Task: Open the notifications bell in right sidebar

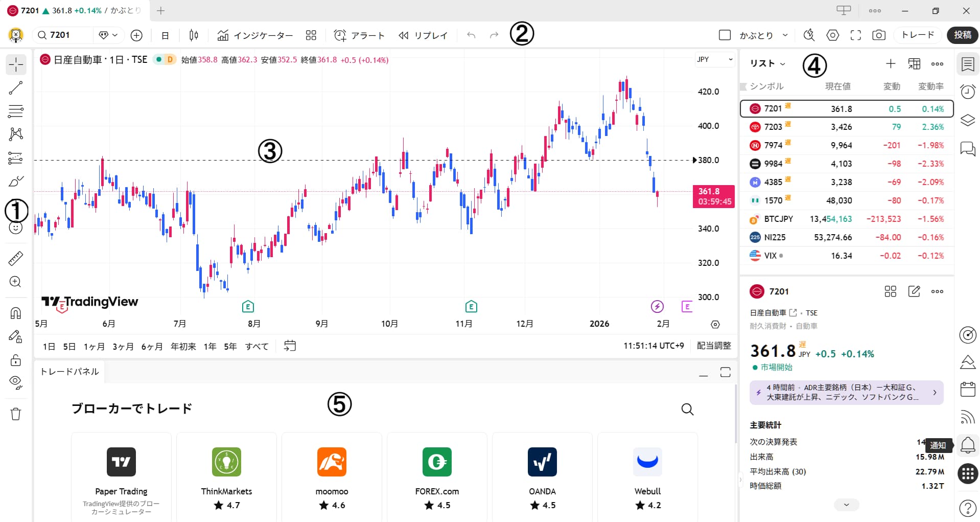Action: (967, 445)
